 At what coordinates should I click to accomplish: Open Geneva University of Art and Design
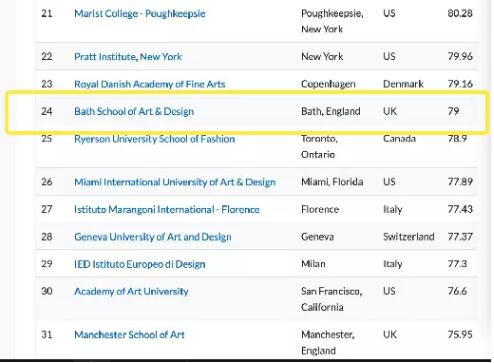pyautogui.click(x=153, y=237)
